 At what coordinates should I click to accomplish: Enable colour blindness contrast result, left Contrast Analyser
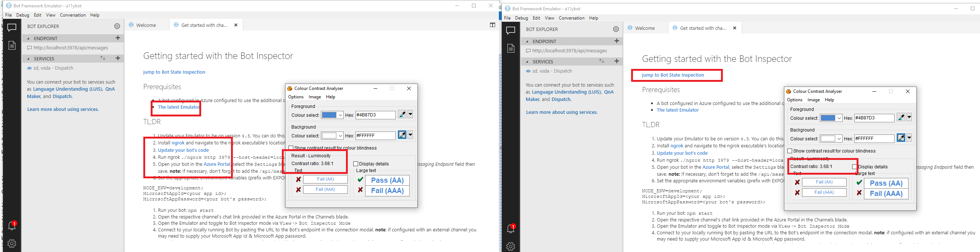click(291, 148)
